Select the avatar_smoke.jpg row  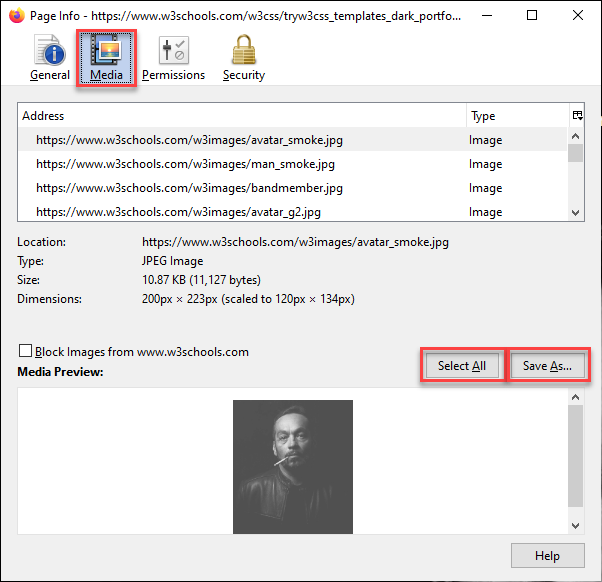(293, 140)
